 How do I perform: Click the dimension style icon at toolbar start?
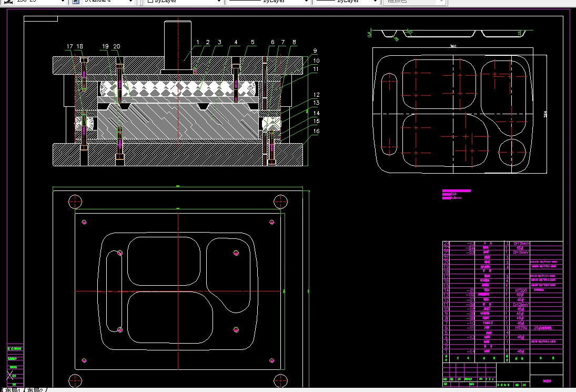coord(8,2)
